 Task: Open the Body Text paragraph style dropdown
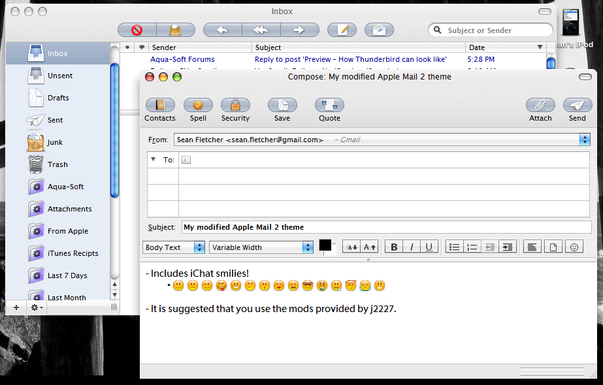click(x=173, y=247)
